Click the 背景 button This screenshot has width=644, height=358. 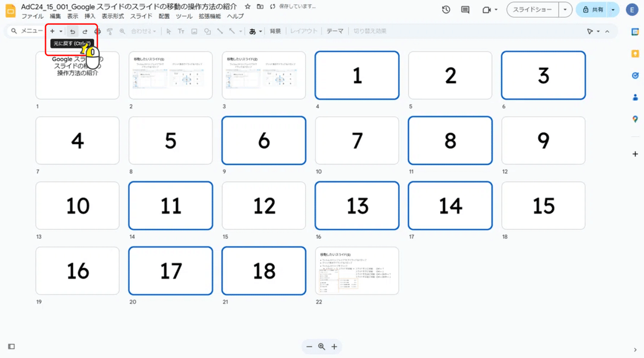click(275, 31)
